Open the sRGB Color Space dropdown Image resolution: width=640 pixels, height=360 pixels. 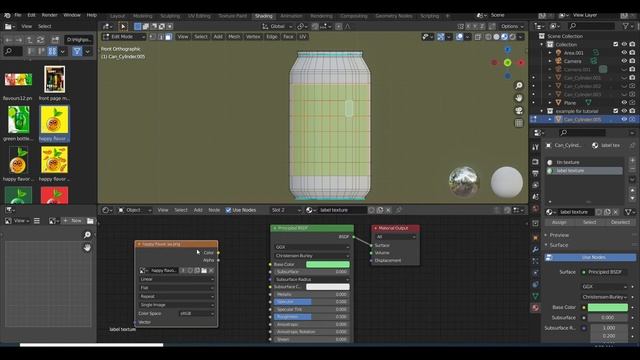coord(196,313)
